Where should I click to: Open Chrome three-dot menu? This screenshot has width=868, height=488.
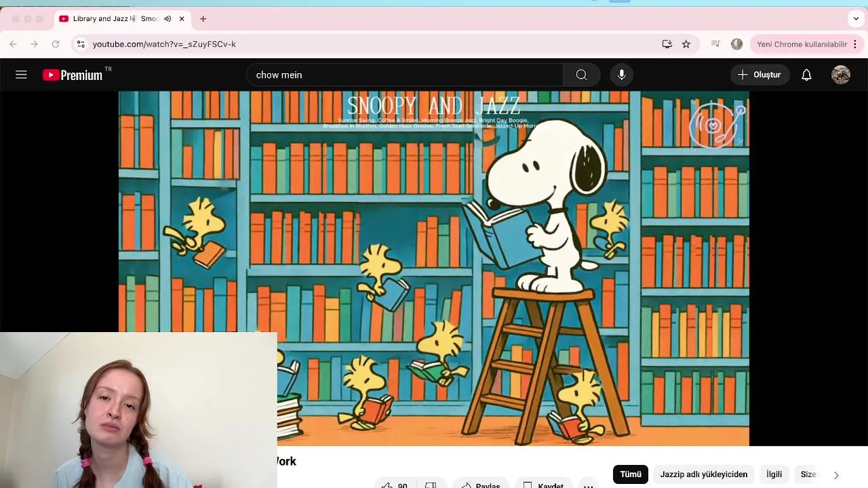coord(854,44)
